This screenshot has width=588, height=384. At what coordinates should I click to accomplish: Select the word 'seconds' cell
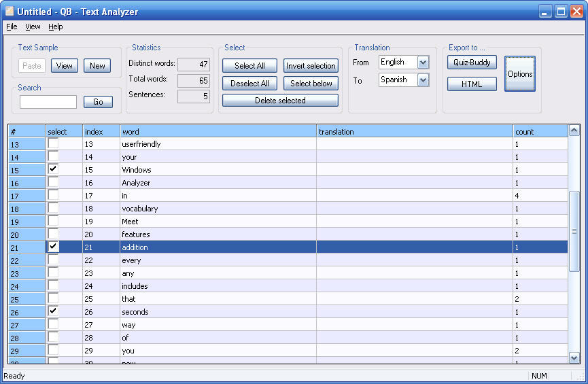[x=218, y=312]
